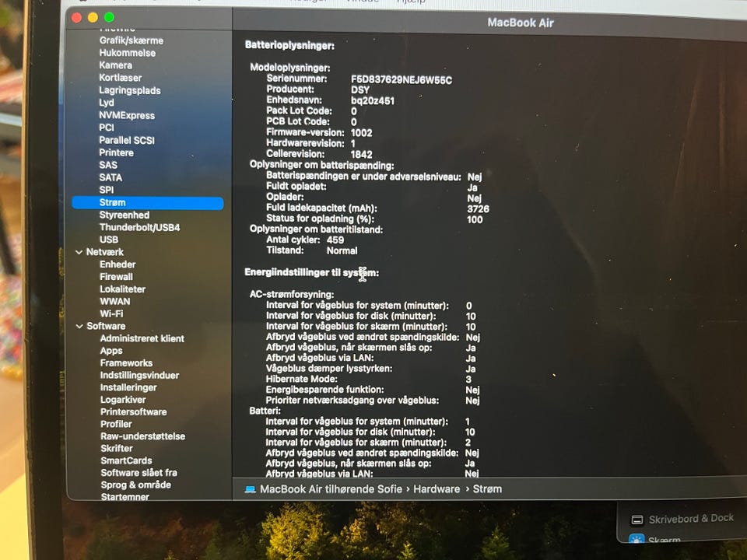Open Skrivebord & Dock settings icon
Screen dimensions: 747x560
click(x=637, y=520)
